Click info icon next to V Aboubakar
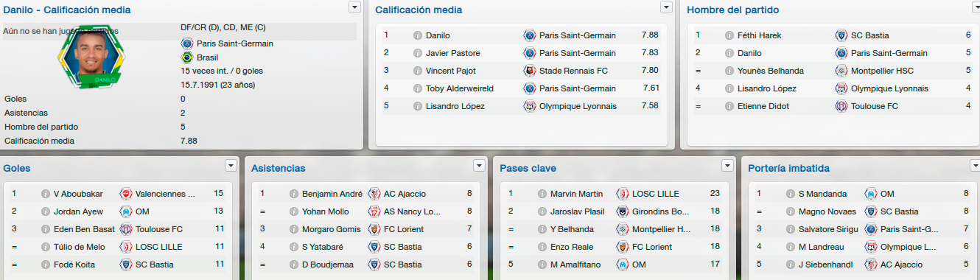The height and width of the screenshot is (280, 980). click(46, 194)
